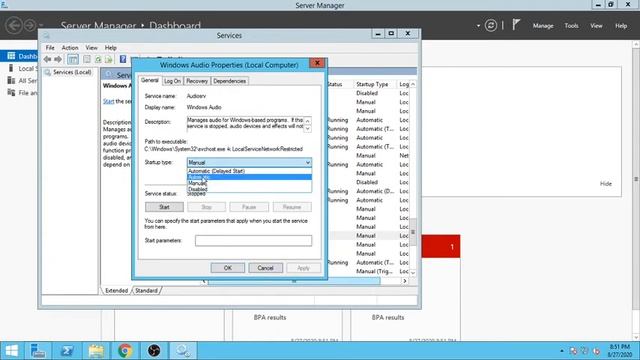Click Server Manager back navigation arrow

coord(13,25)
